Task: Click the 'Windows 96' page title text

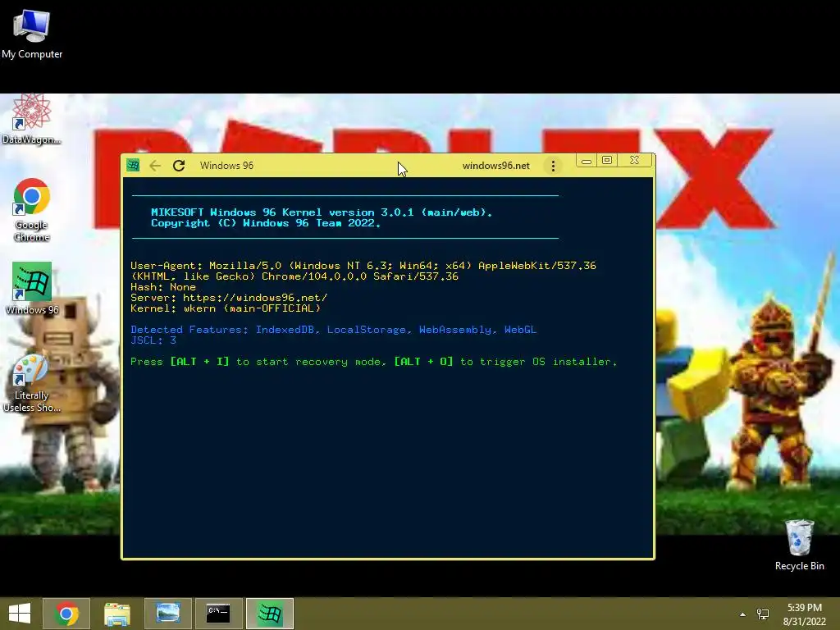Action: tap(226, 166)
